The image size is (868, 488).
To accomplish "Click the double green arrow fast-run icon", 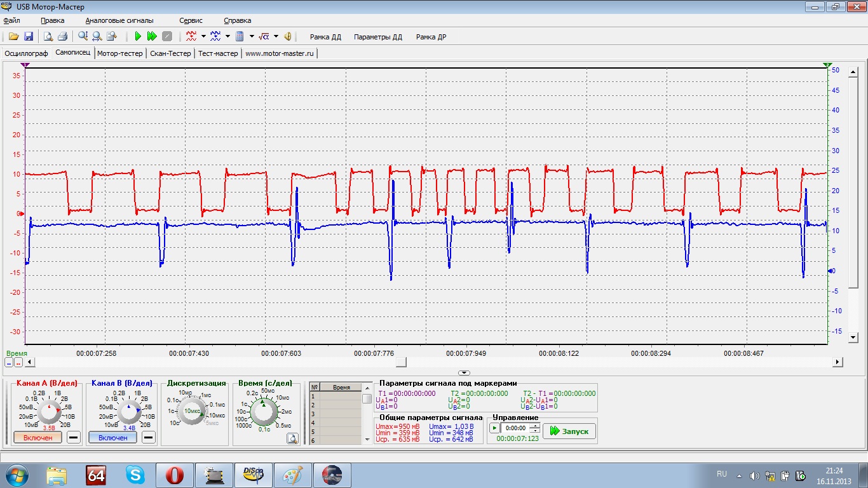I will [152, 36].
